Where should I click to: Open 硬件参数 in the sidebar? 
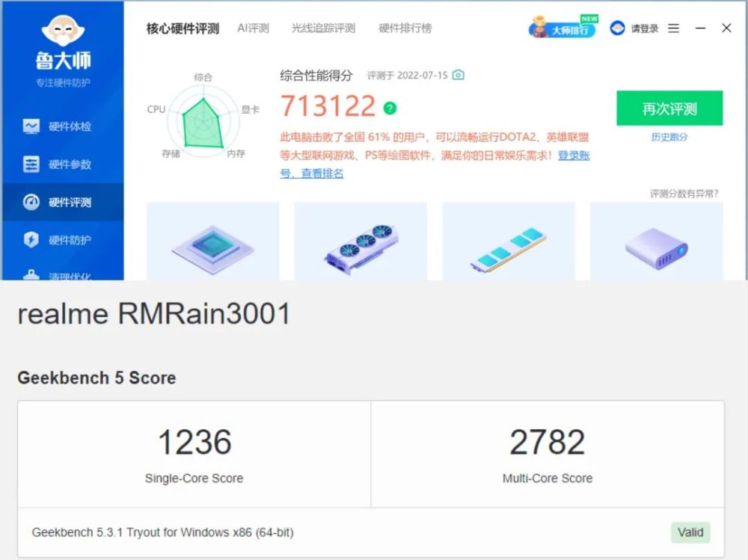point(63,164)
